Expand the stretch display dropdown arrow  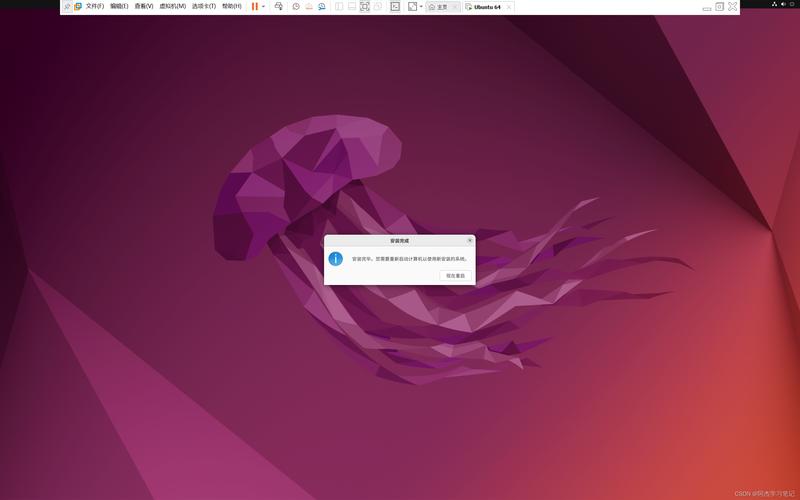coord(421,7)
